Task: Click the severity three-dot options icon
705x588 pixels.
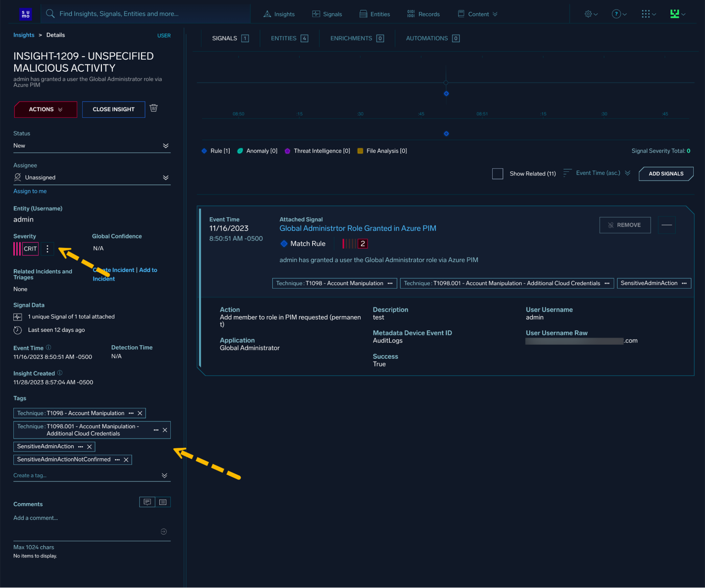Action: point(47,249)
